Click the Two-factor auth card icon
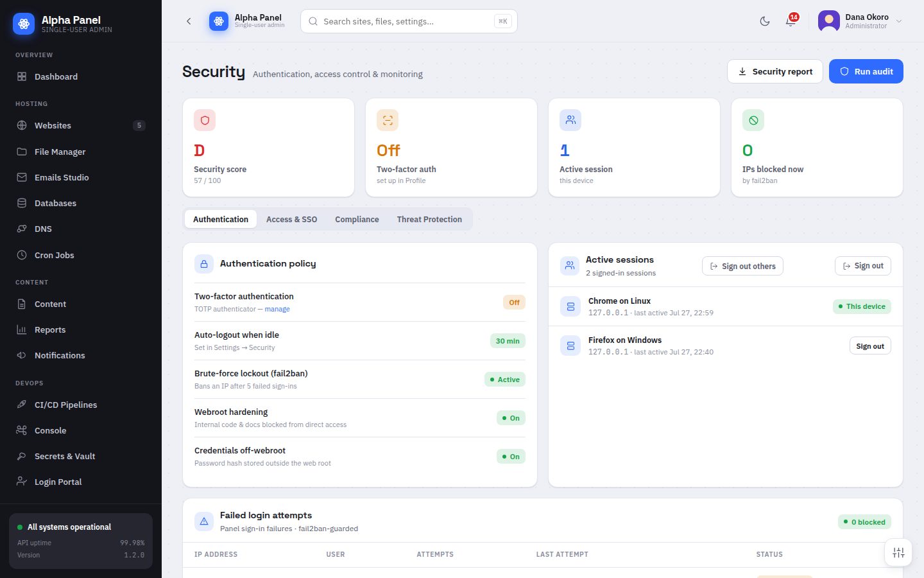 (x=388, y=120)
